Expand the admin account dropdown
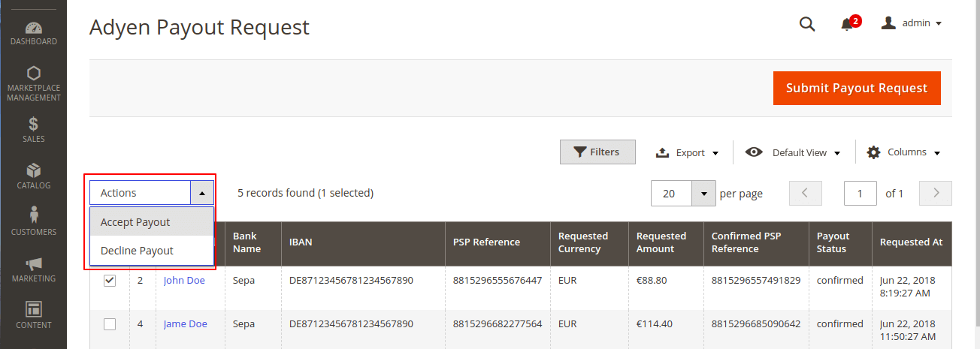Screen dimensions: 980x349 912,23
